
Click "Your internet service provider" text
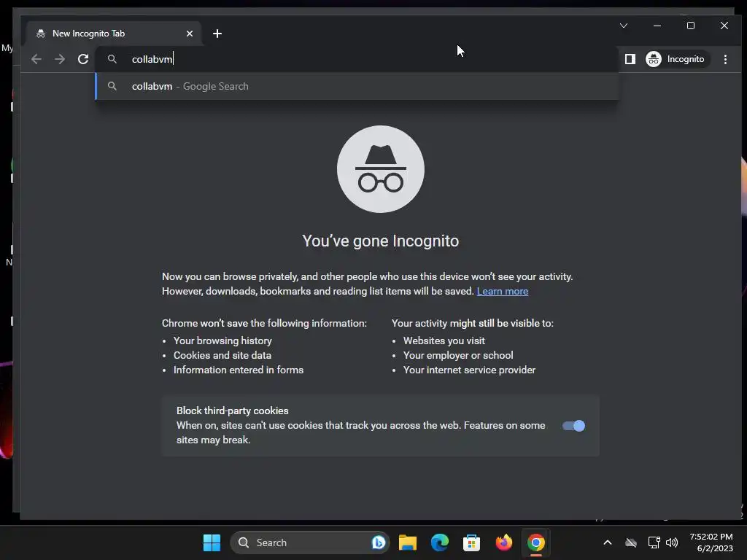point(469,370)
